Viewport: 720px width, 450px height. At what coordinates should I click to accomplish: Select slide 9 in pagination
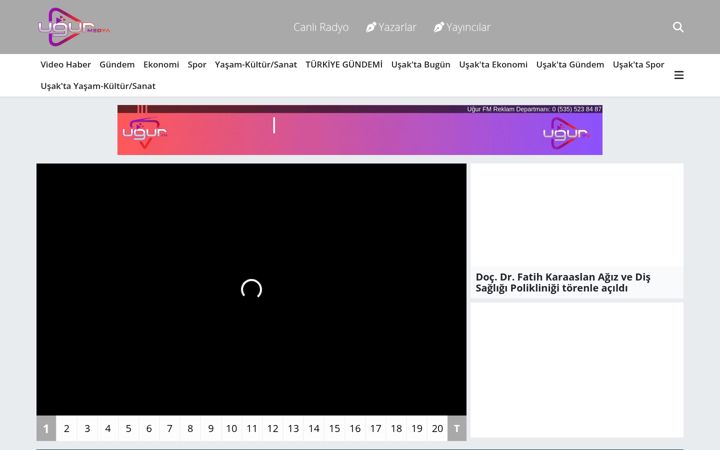(x=211, y=428)
